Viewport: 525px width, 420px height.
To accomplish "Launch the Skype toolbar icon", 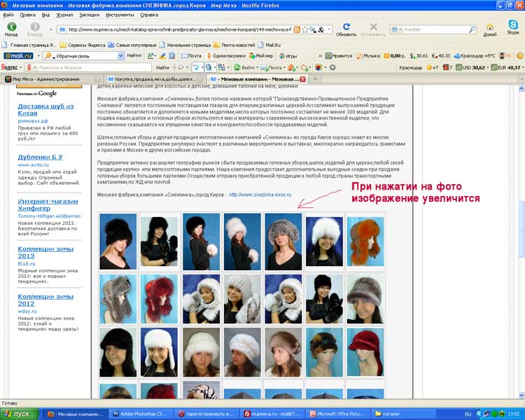I will pyautogui.click(x=513, y=27).
